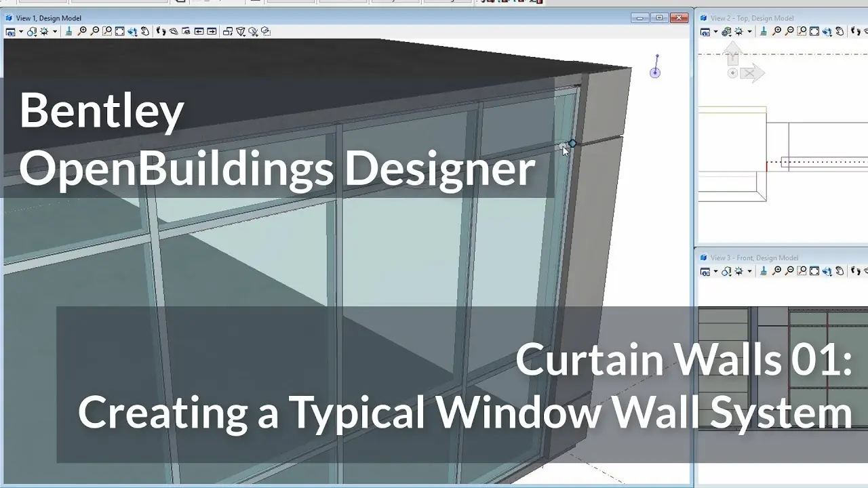Fit View in View 1 toolbar
This screenshot has width=868, height=488.
[120, 31]
